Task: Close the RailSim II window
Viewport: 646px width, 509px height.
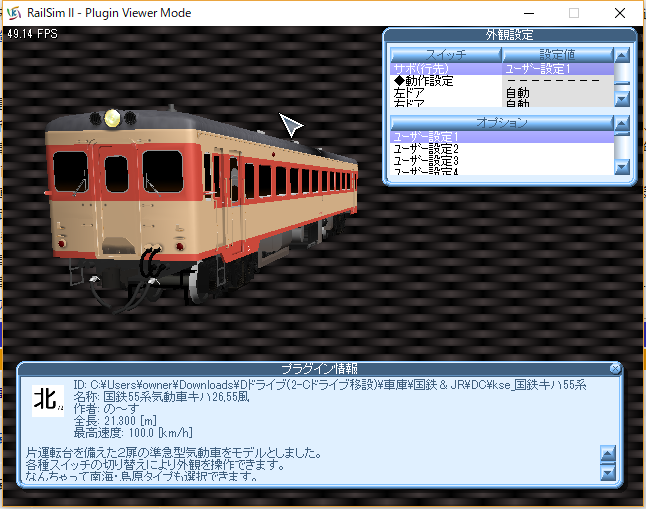Action: coord(620,13)
